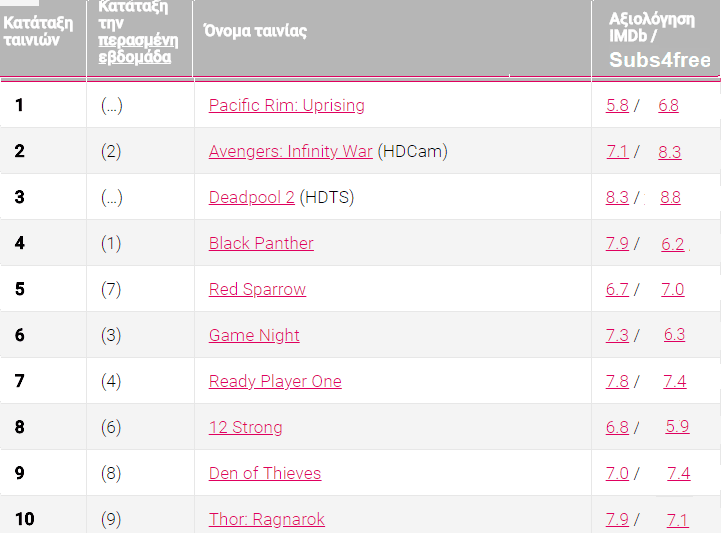The width and height of the screenshot is (721, 533).
Task: Open the Red Sparrow movie link
Action: point(257,289)
